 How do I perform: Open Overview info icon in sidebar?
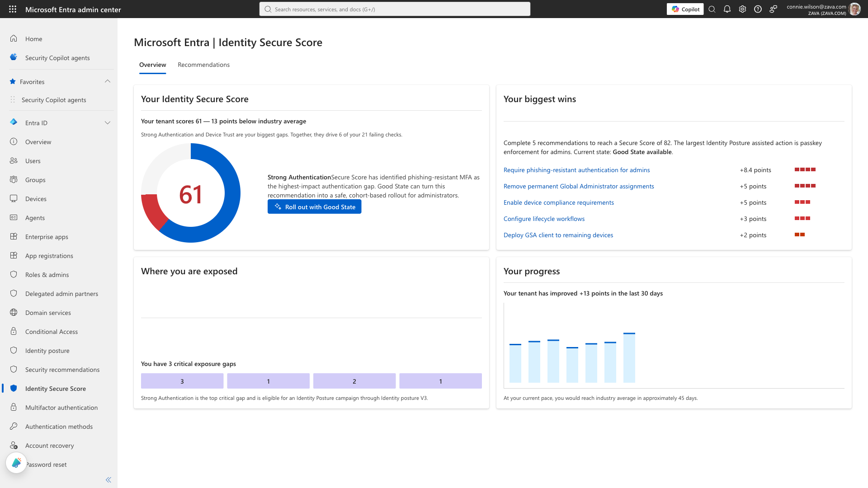pyautogui.click(x=14, y=141)
